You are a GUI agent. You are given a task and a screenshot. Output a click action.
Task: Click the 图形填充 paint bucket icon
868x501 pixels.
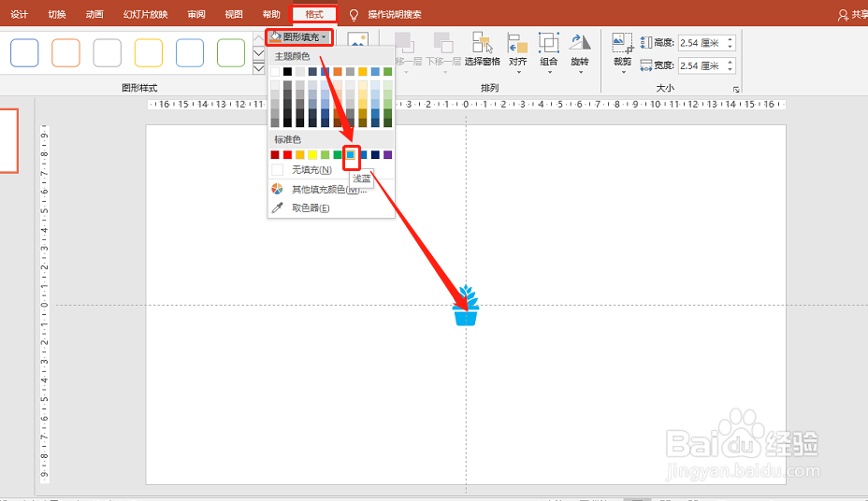point(276,37)
